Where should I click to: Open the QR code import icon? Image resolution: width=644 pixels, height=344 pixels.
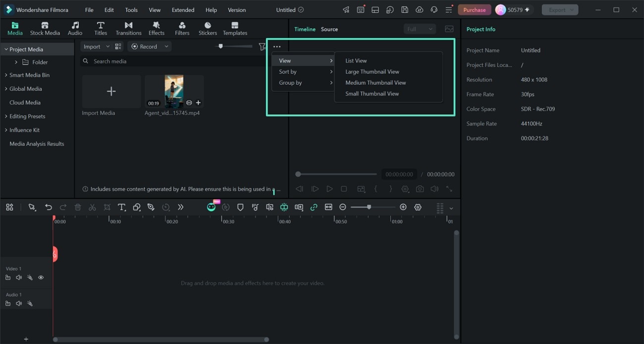click(x=118, y=47)
